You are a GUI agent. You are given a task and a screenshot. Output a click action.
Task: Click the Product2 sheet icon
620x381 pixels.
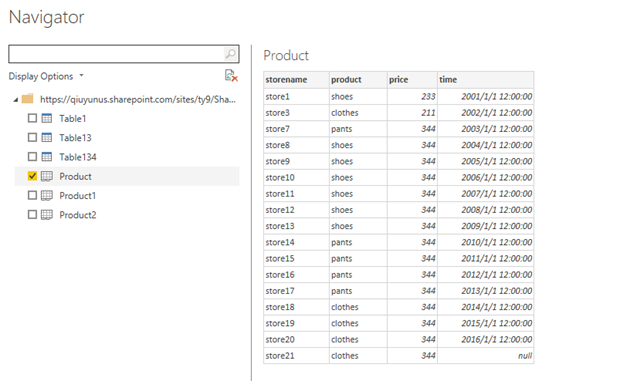(x=47, y=215)
